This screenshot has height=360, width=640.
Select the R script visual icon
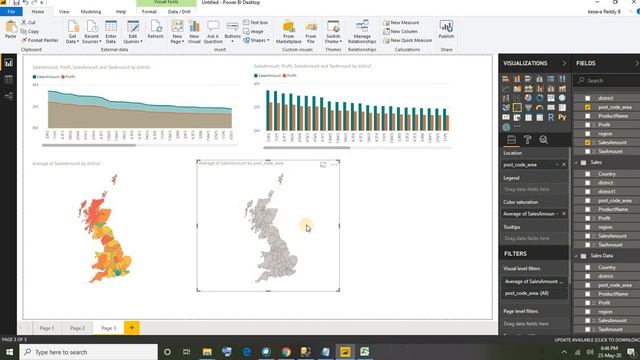551,118
